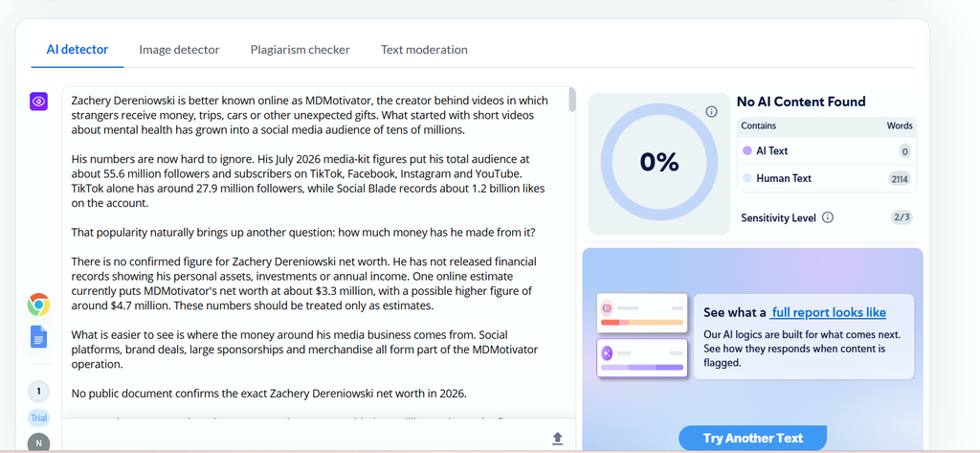This screenshot has width=980, height=453.
Task: Open the Plagiarism checker tab
Action: [x=300, y=50]
